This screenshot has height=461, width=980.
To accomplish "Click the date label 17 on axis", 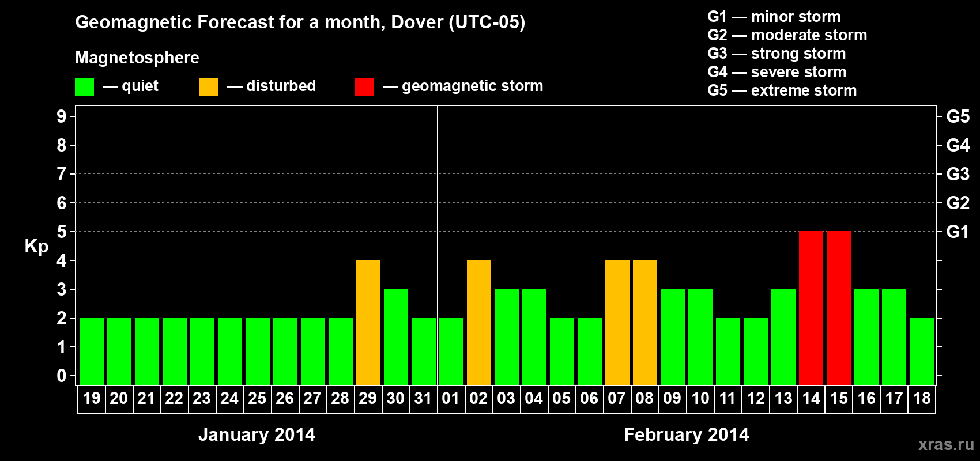I will [894, 398].
